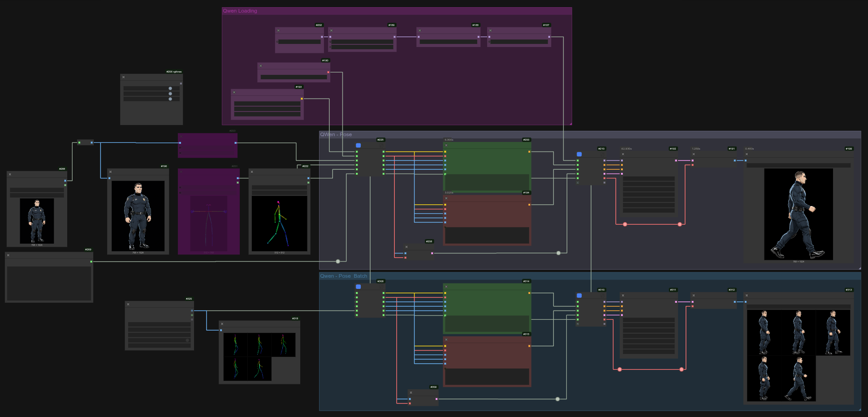Viewport: 868px width, 417px height.
Task: Toggle the top switch in rgthree node #206
Action: (x=170, y=89)
